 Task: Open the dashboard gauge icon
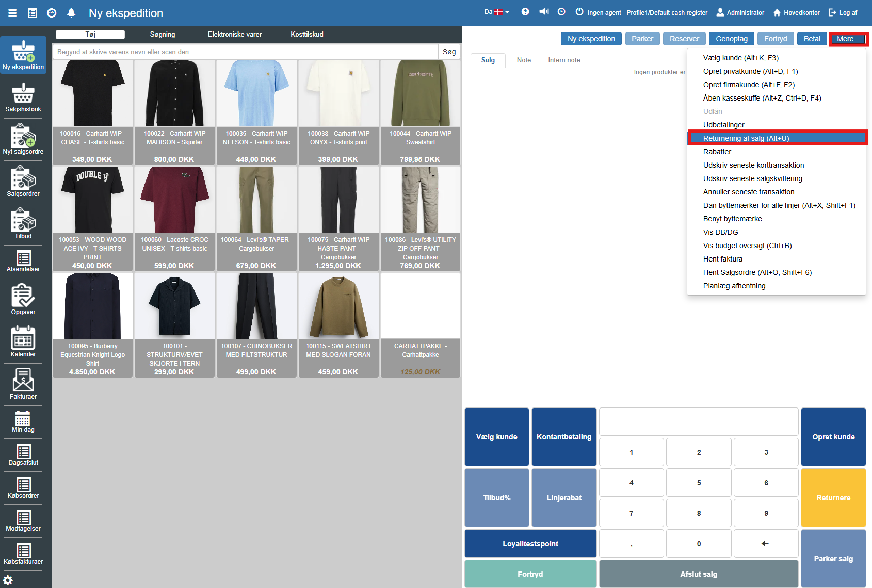[52, 13]
